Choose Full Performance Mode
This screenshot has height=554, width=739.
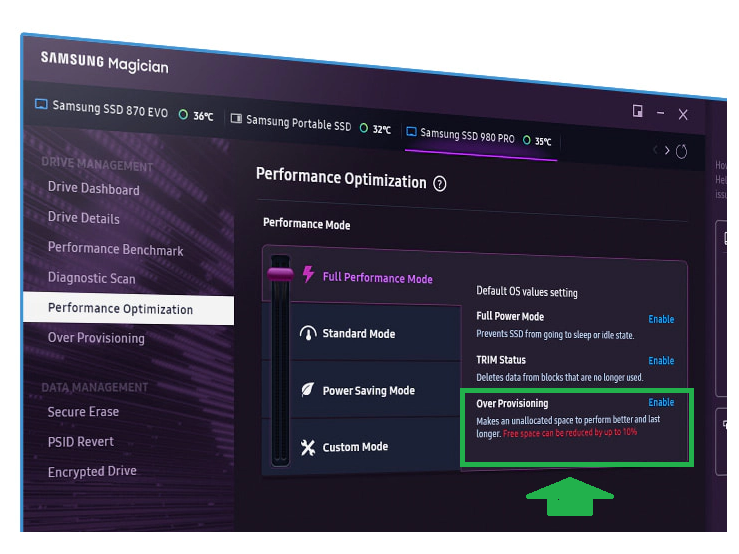click(x=377, y=277)
